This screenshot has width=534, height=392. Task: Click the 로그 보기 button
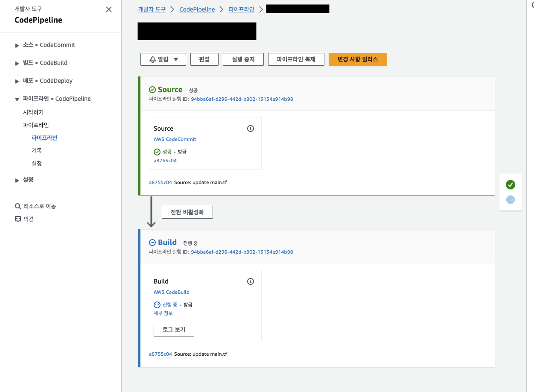174,330
